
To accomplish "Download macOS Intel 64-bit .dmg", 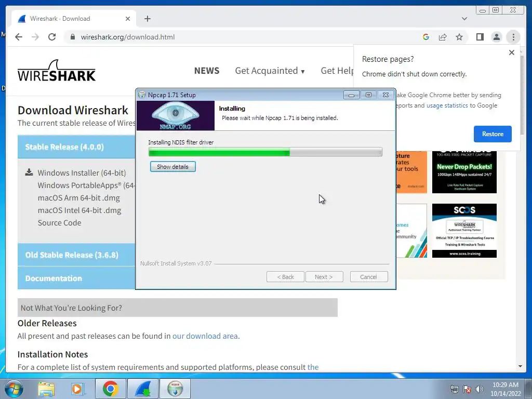I will coord(79,210).
